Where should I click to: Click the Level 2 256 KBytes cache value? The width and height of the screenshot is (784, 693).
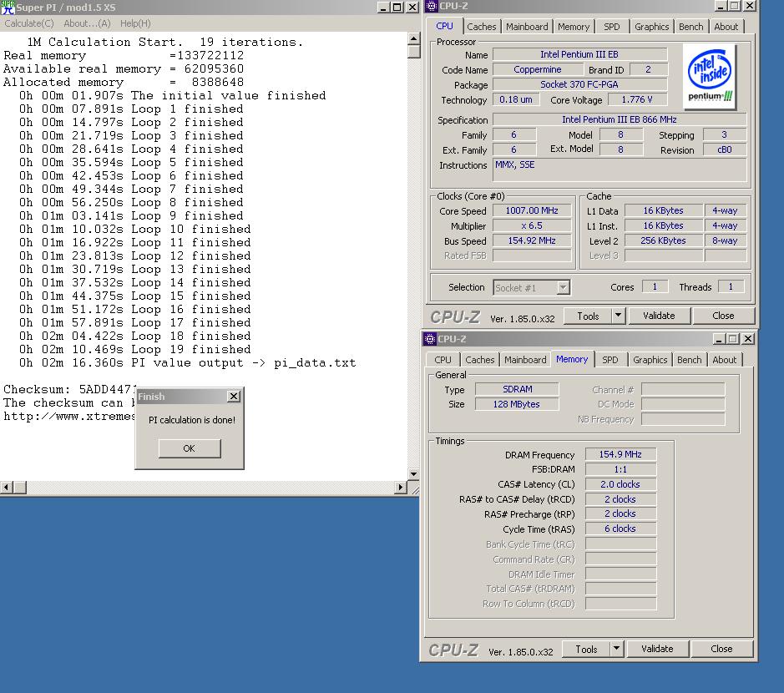click(x=663, y=241)
